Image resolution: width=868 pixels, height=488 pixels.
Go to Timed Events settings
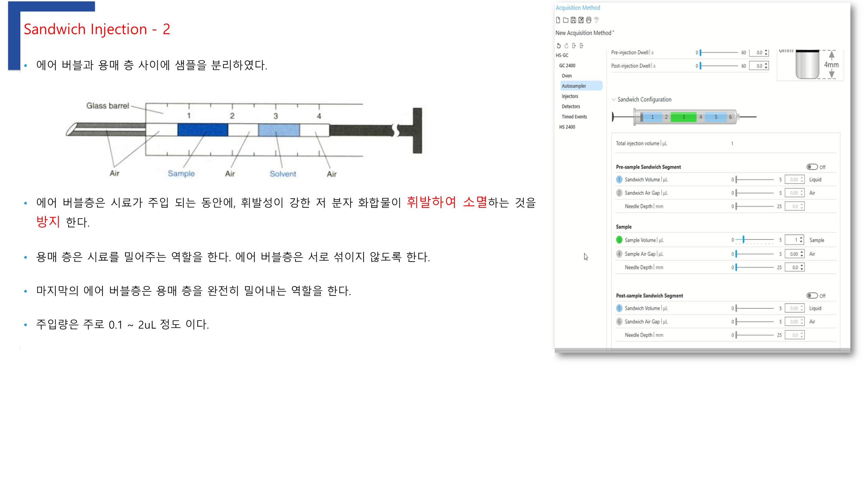coord(574,117)
